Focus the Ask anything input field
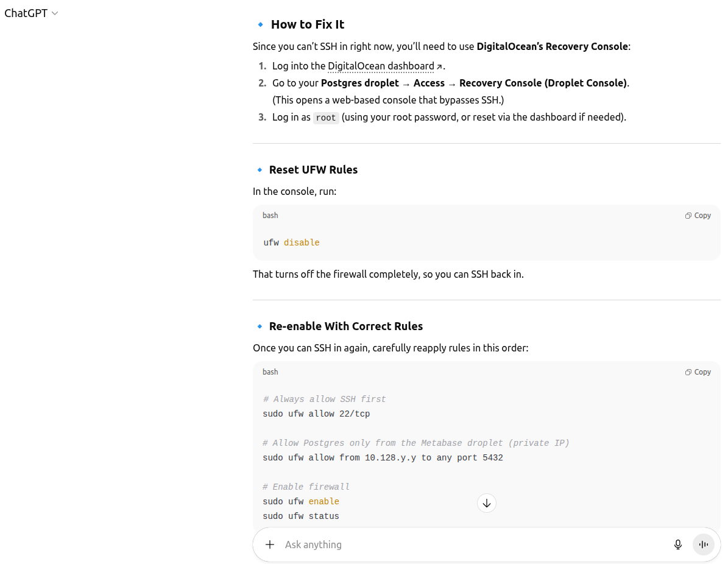 463,545
